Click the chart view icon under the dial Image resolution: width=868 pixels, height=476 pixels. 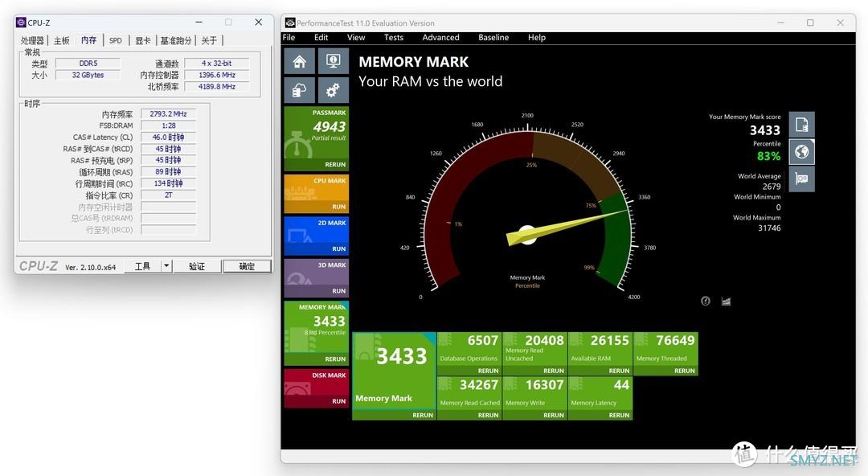point(727,301)
